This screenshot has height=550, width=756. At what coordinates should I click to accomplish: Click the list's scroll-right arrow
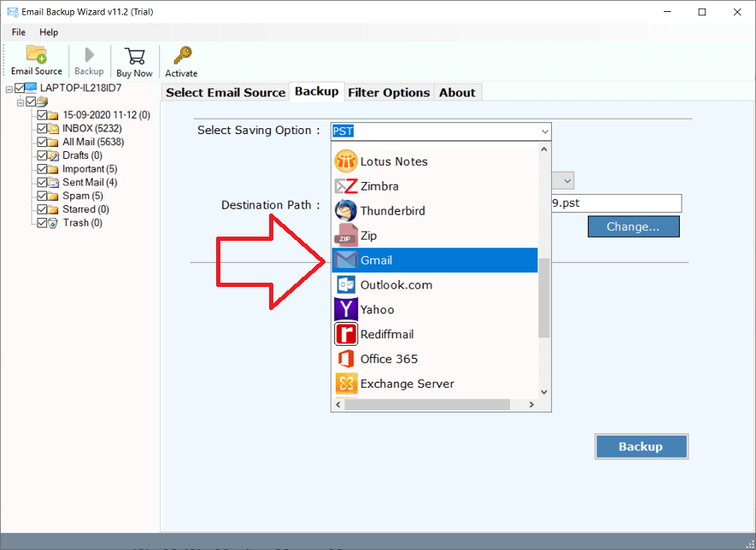(531, 405)
